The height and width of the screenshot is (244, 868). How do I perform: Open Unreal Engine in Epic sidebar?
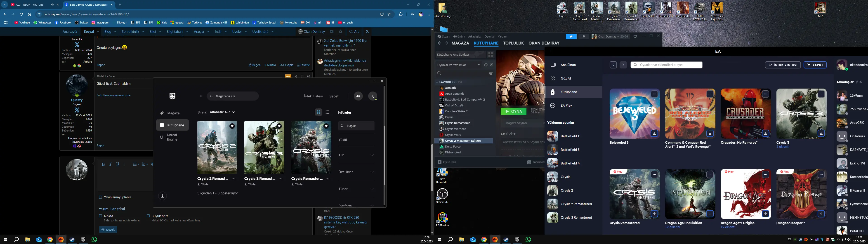pyautogui.click(x=172, y=137)
